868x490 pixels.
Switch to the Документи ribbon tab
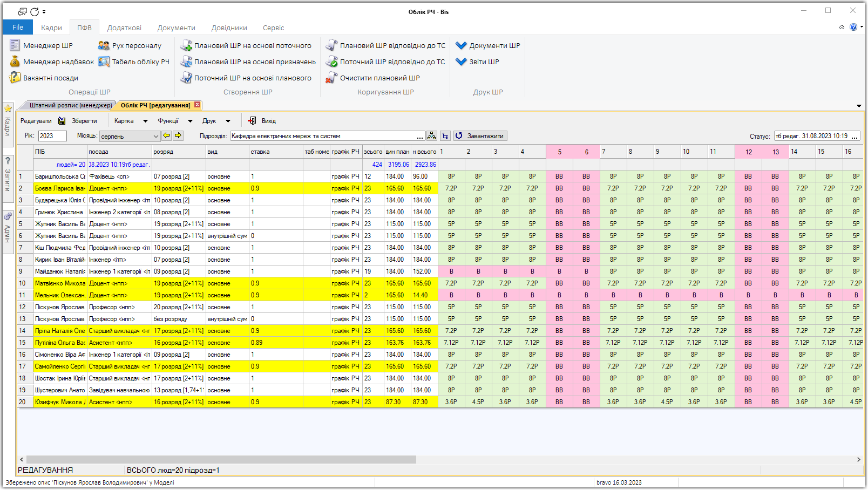point(176,28)
